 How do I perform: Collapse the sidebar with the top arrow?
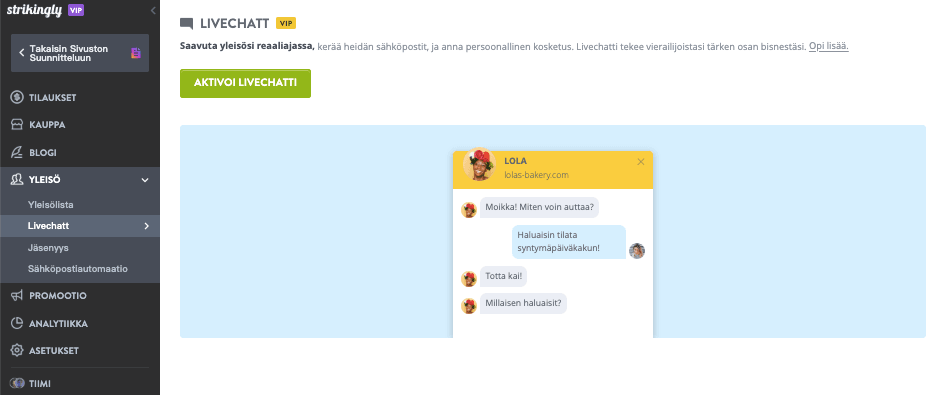[x=153, y=10]
